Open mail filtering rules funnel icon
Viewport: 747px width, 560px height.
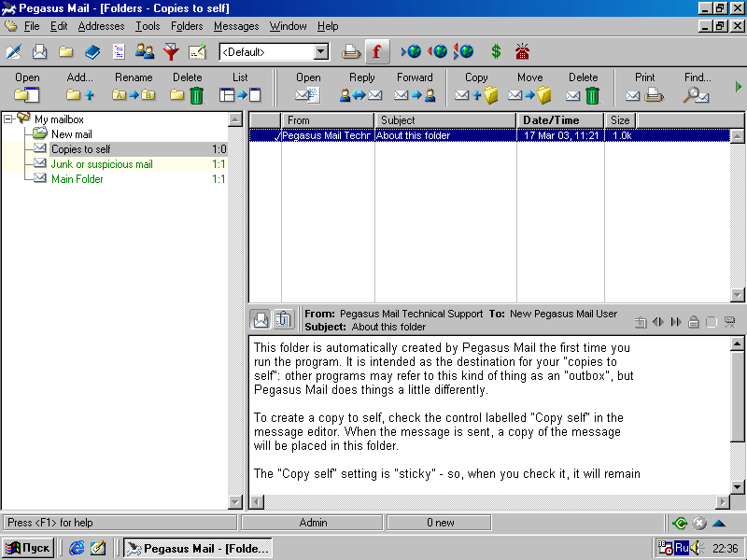[171, 51]
